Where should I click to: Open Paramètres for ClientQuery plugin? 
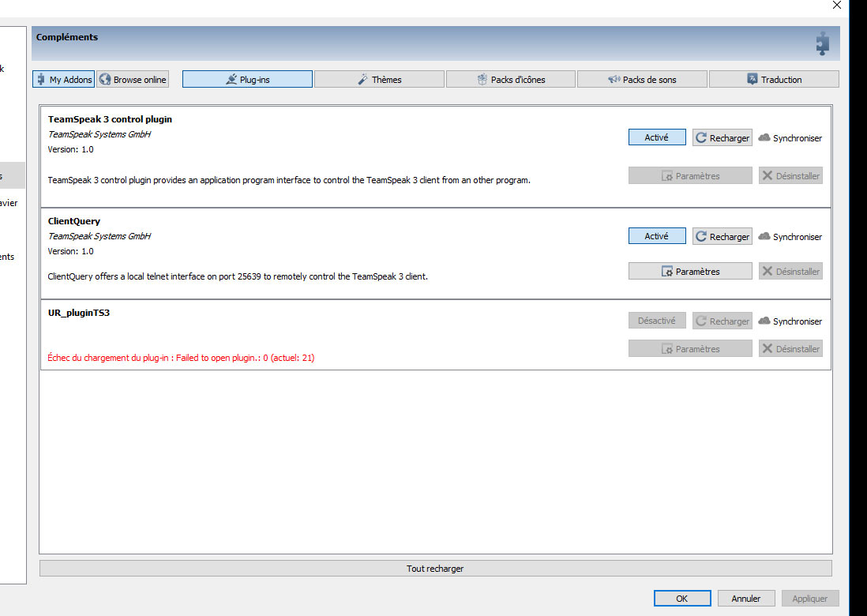coord(690,272)
